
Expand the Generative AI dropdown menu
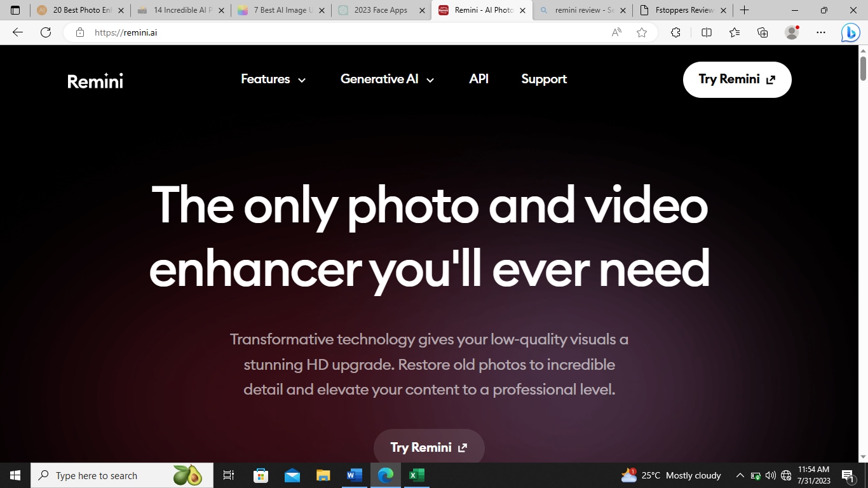tap(387, 79)
